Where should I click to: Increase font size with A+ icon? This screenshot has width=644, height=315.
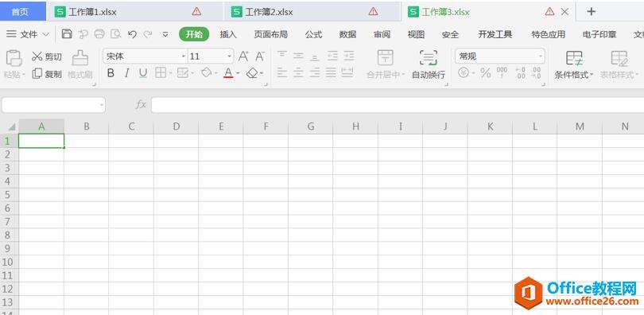coord(243,56)
